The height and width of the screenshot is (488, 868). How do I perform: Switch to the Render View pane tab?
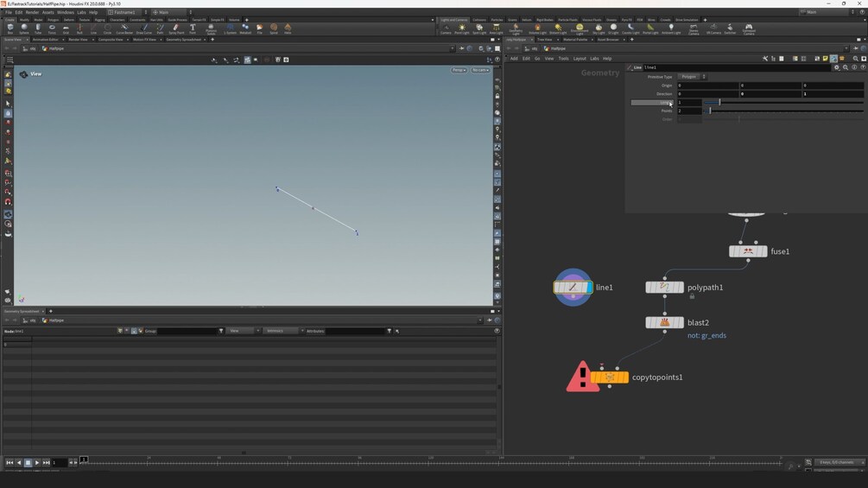(x=78, y=40)
